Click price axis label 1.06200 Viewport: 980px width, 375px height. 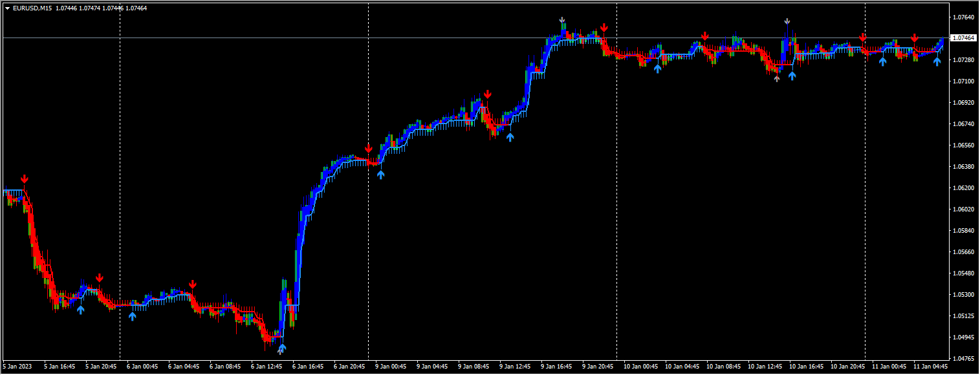964,188
